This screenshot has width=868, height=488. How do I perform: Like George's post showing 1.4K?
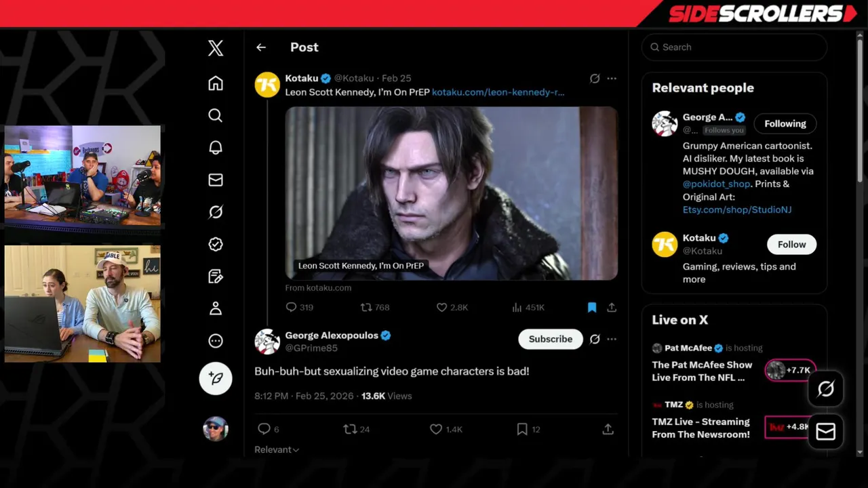coord(446,429)
